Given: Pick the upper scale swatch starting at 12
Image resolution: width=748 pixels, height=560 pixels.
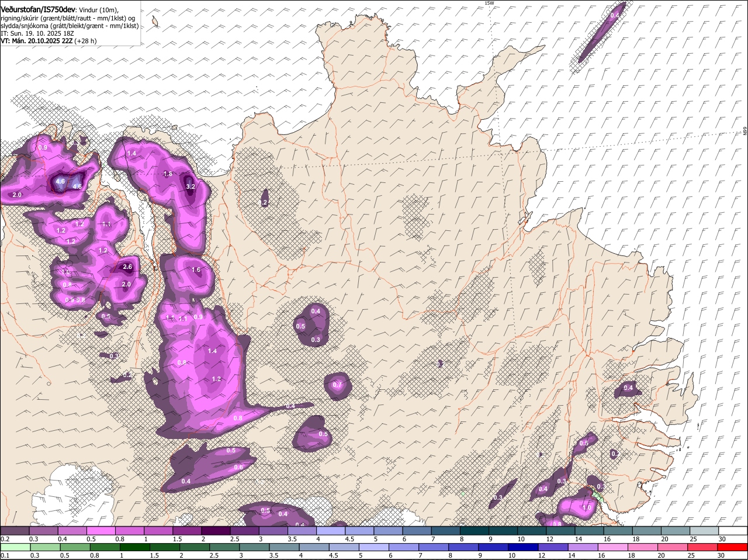Looking at the screenshot, I should pyautogui.click(x=560, y=531).
